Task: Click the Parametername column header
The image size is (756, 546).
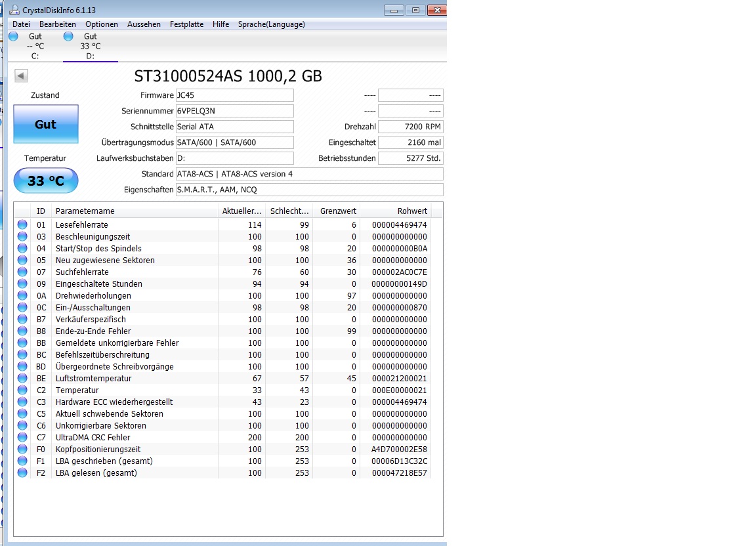Action: pos(135,211)
